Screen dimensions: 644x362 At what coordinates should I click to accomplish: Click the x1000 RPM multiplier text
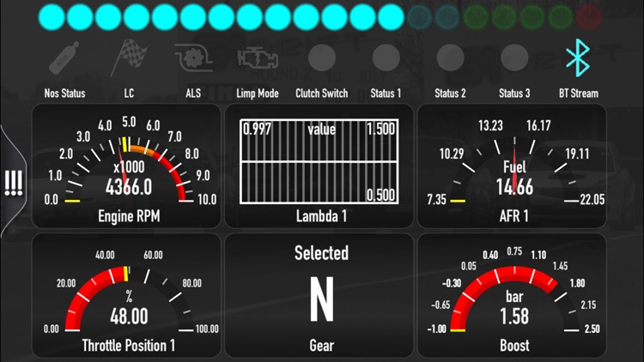[129, 167]
